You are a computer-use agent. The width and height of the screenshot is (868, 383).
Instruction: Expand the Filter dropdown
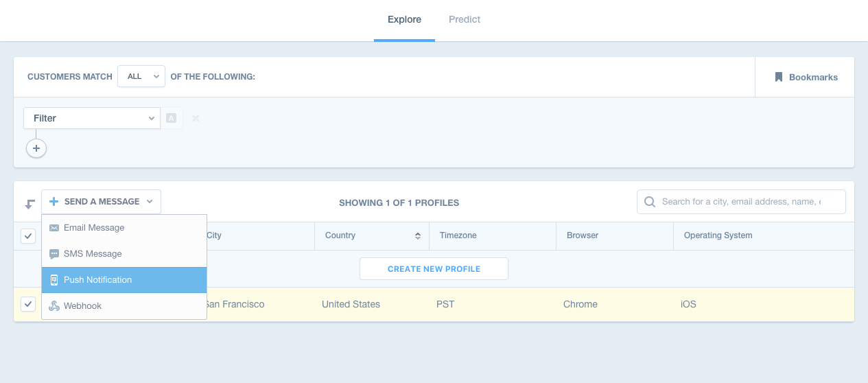92,118
